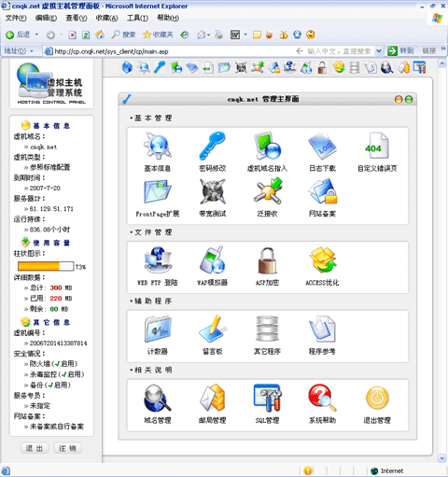This screenshot has height=477, width=448.
Task: Open 系统帮助 help icon
Action: click(322, 399)
